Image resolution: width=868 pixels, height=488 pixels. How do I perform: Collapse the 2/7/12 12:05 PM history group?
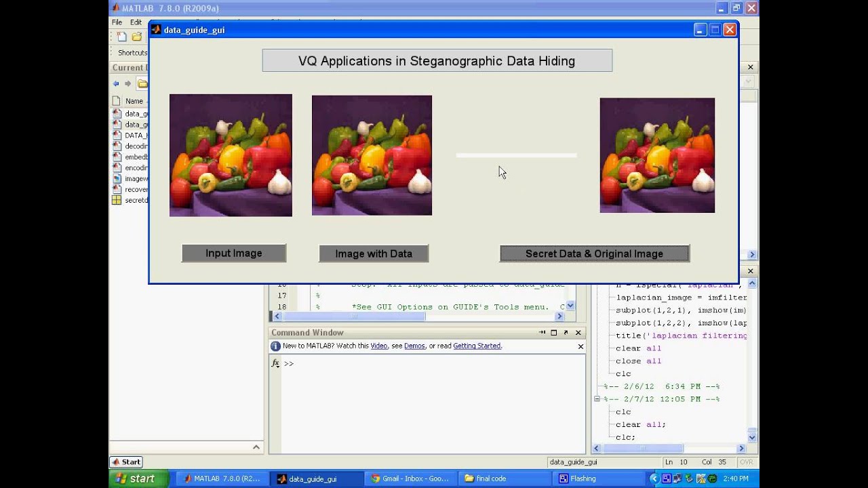click(x=597, y=399)
